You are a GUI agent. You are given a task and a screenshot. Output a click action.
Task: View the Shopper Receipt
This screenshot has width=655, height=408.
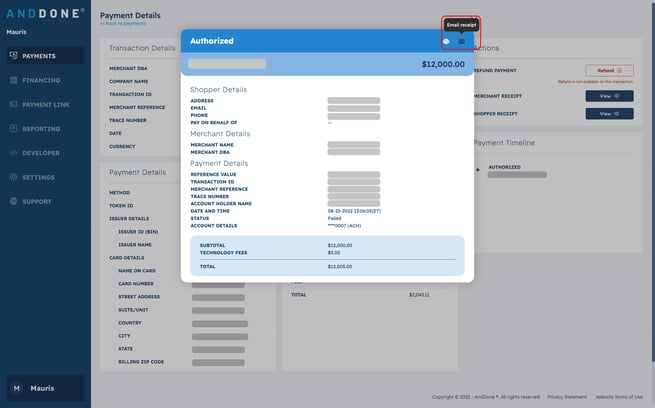609,114
